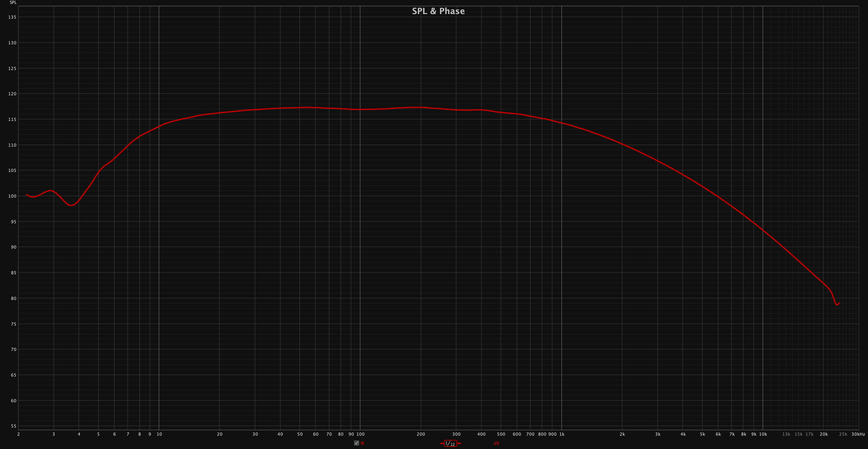Click the red curve's end near 25k
The image size is (868, 449).
point(838,303)
